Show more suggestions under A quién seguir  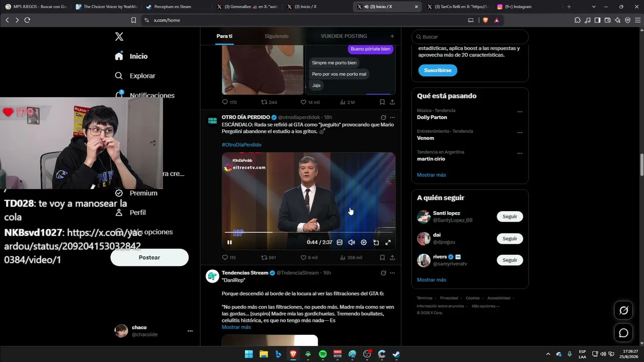(x=431, y=280)
